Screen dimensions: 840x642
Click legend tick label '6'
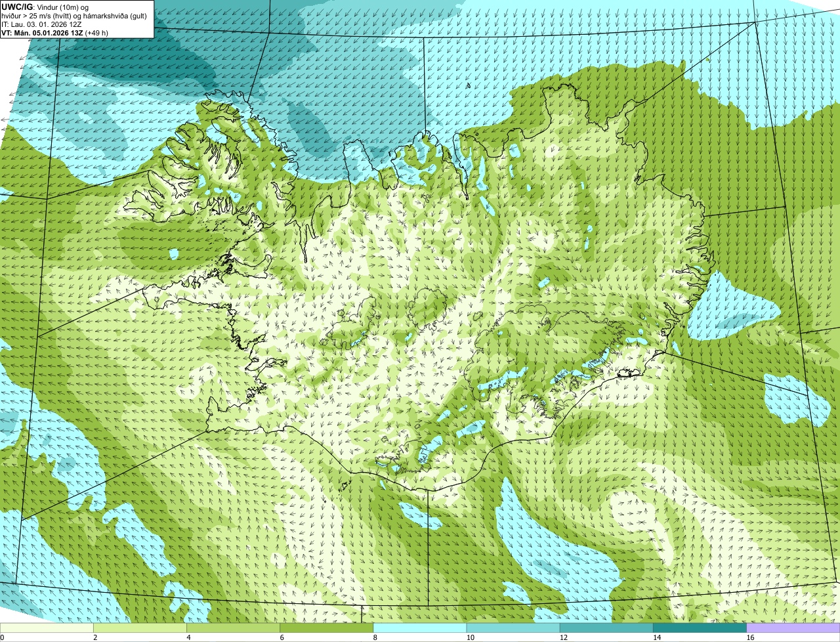click(x=282, y=637)
